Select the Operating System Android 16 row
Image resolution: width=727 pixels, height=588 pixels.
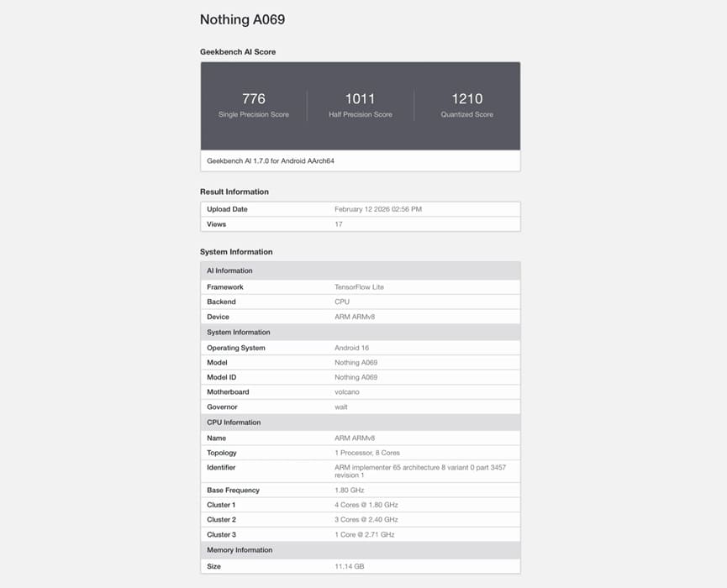point(360,347)
